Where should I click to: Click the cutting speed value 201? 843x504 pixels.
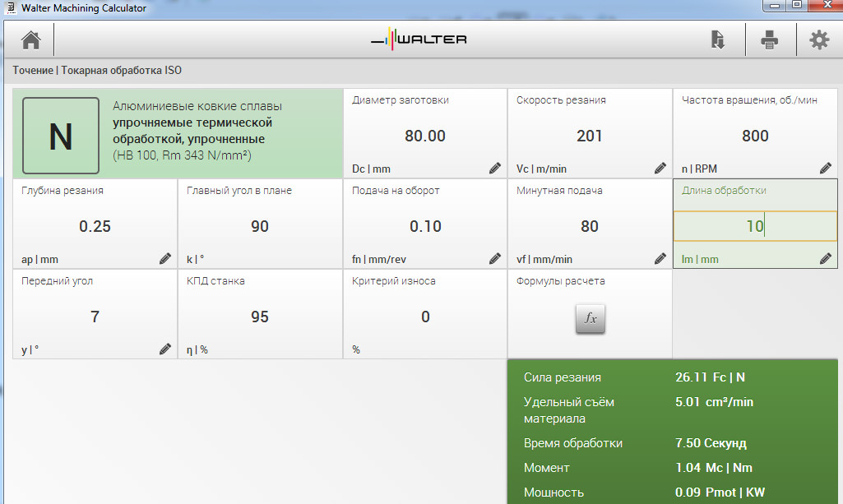[589, 136]
